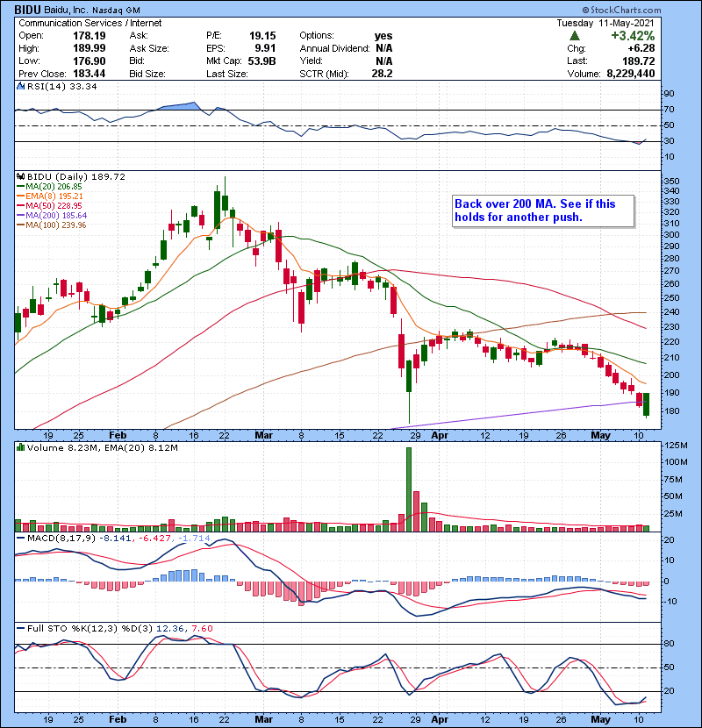The height and width of the screenshot is (728, 702).
Task: Select the MA(50) 228.95 legend entry
Action: [53, 206]
